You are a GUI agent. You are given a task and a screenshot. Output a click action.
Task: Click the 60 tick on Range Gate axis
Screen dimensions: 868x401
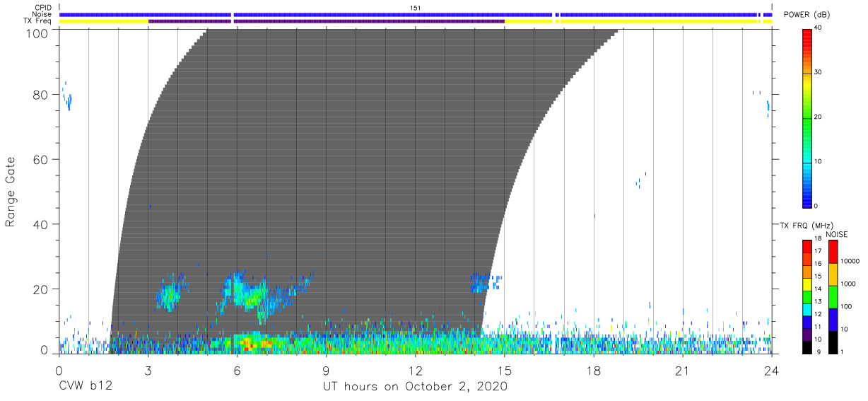(x=42, y=159)
